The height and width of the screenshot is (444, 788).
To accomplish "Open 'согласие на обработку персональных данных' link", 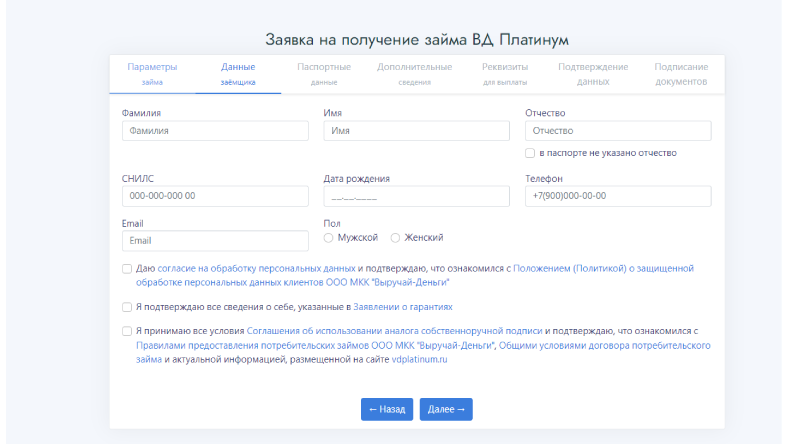I will (x=256, y=269).
